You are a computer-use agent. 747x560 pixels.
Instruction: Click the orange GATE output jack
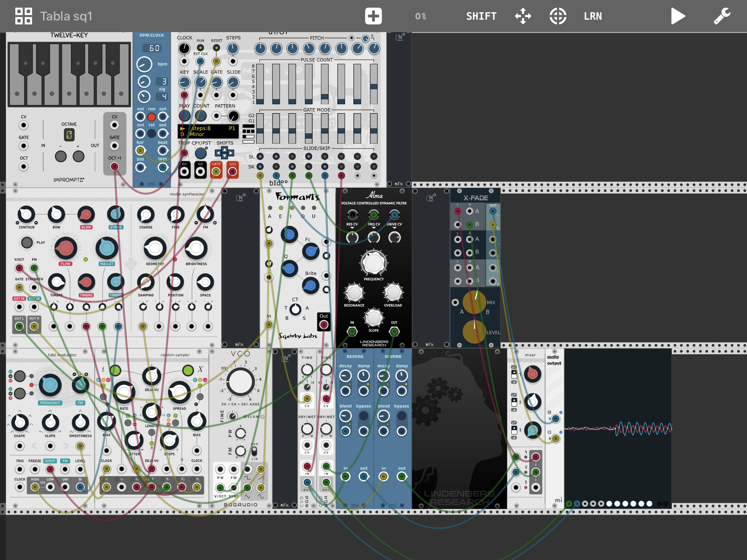(216, 172)
